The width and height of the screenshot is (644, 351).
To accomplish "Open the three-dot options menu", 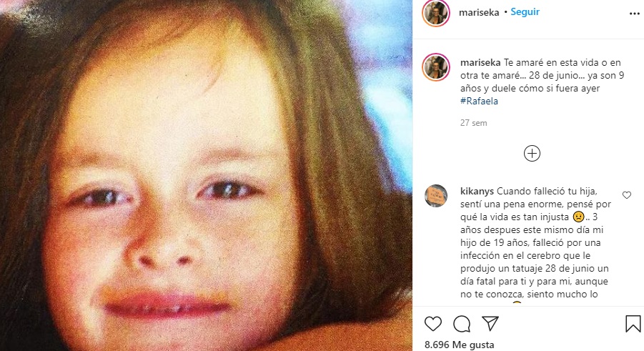I will point(634,14).
